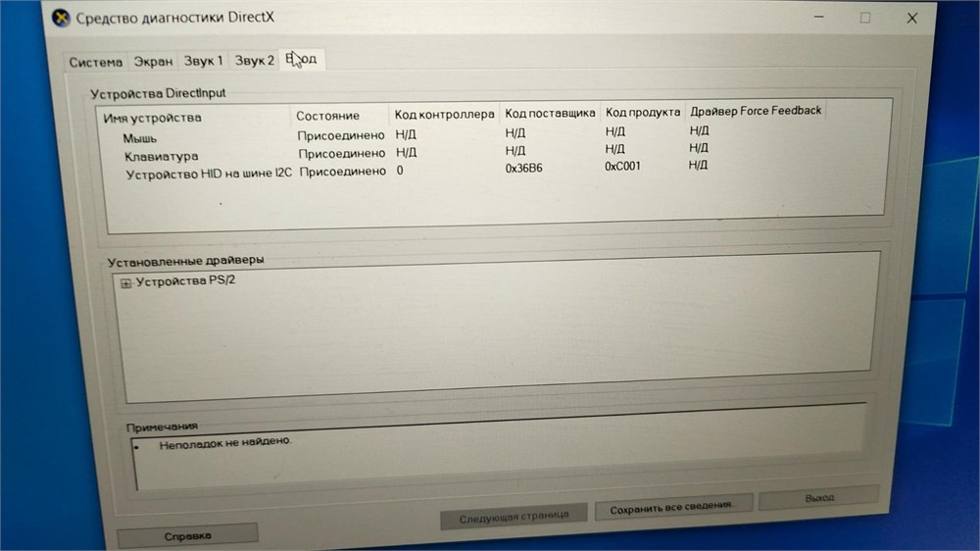Switch to the Звук 1 tab
This screenshot has height=551, width=980.
pyautogui.click(x=203, y=61)
